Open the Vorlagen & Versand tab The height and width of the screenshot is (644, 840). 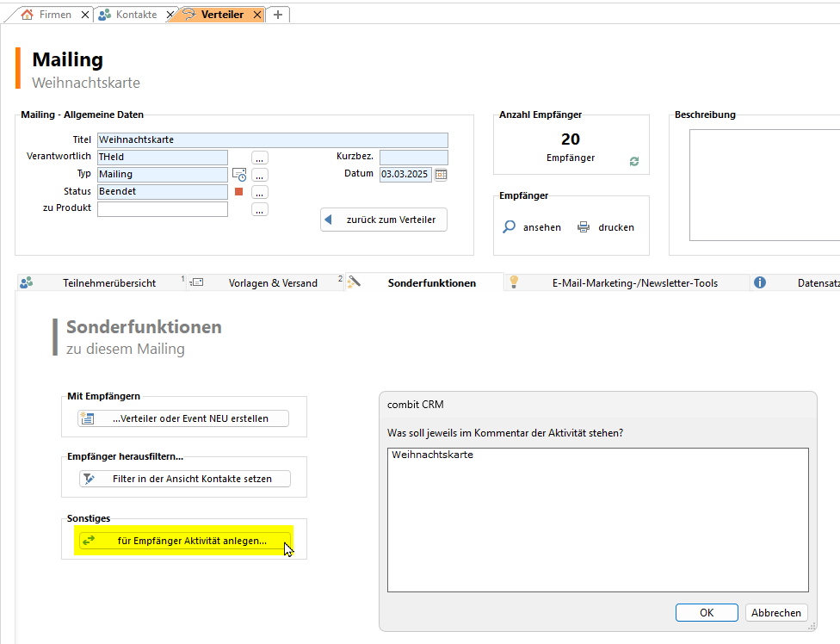[x=273, y=282]
